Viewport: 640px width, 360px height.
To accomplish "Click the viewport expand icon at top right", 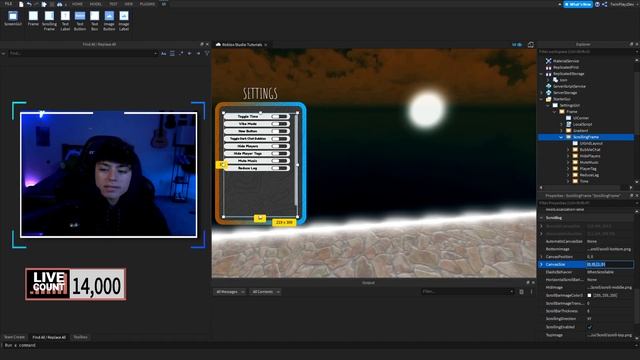I will coord(531,44).
